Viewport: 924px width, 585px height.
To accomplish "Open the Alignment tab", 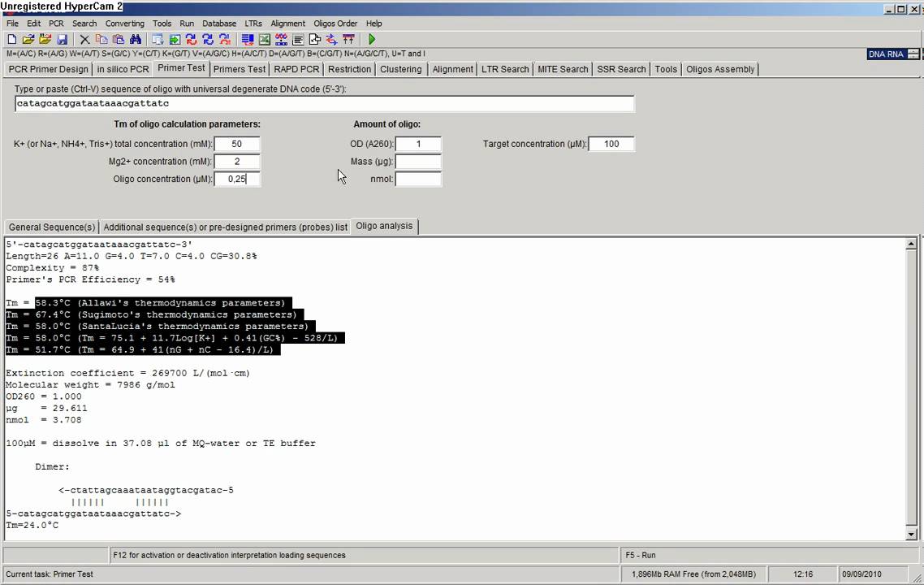I will (452, 69).
